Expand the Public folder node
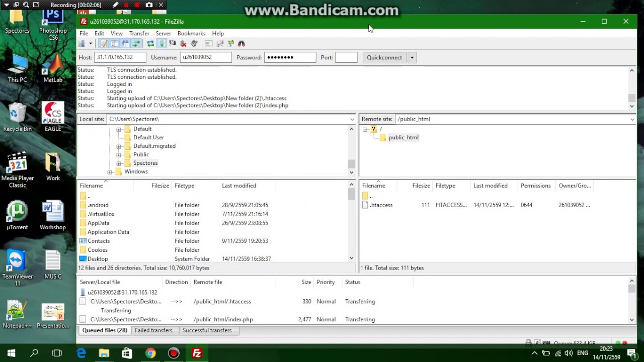The height and width of the screenshot is (362, 644). click(x=119, y=155)
